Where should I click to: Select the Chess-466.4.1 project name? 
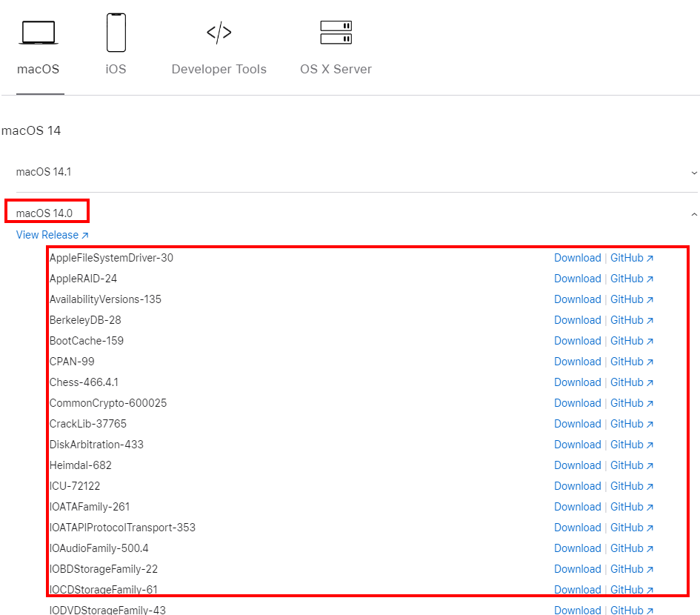(x=84, y=383)
